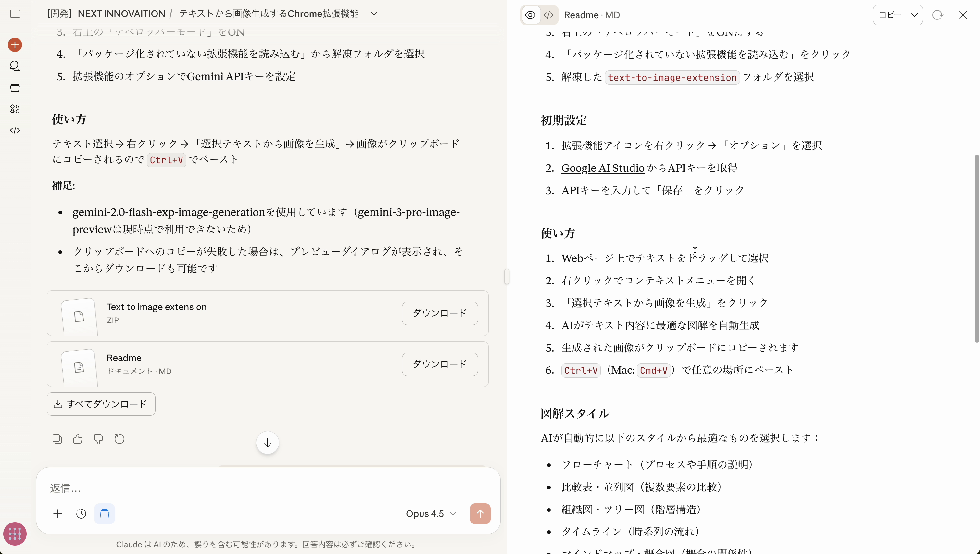Retry the assistant response
The height and width of the screenshot is (554, 980).
[119, 439]
